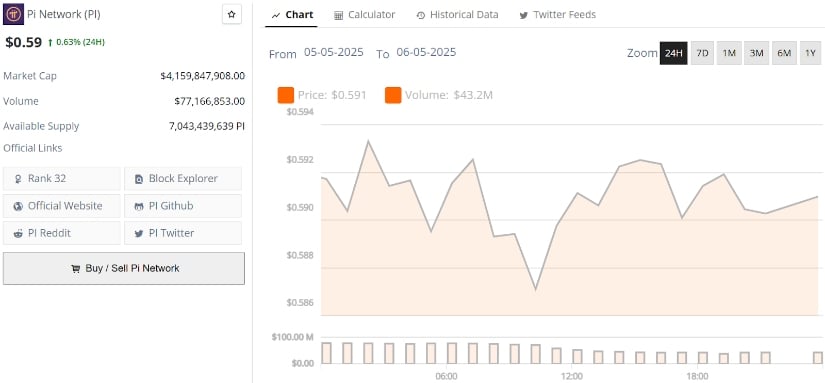Open the Twitter Feeds tab
Viewport: 825px width, 383px height.
(558, 15)
